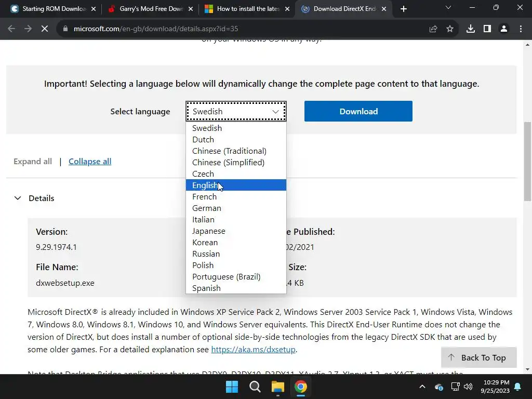Choose Spanish from the language list
Screen dimensions: 532x399
pyautogui.click(x=236, y=288)
